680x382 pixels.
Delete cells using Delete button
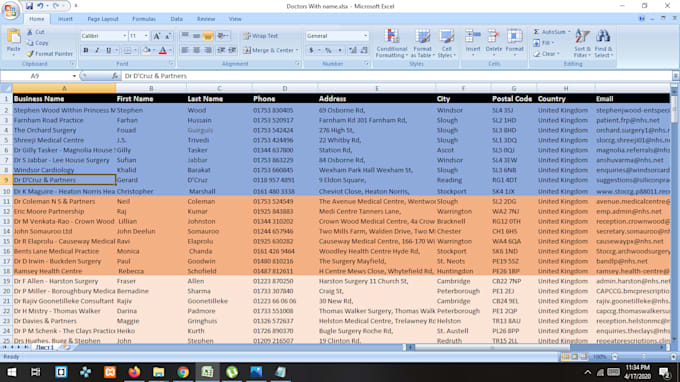(x=494, y=42)
